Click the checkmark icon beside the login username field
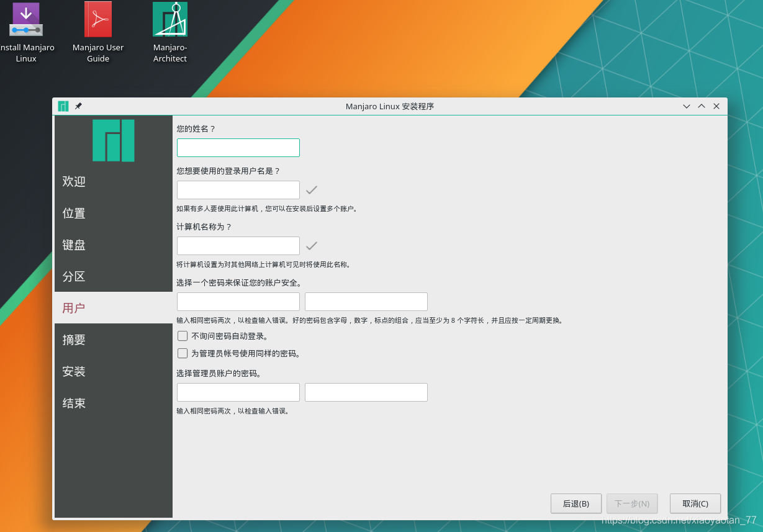Image resolution: width=763 pixels, height=532 pixels. tap(312, 190)
